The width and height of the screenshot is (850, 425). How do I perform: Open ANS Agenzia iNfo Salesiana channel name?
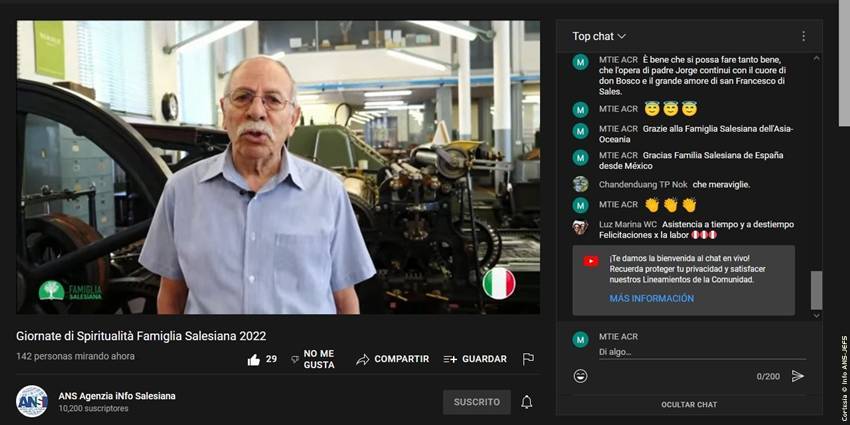[117, 396]
